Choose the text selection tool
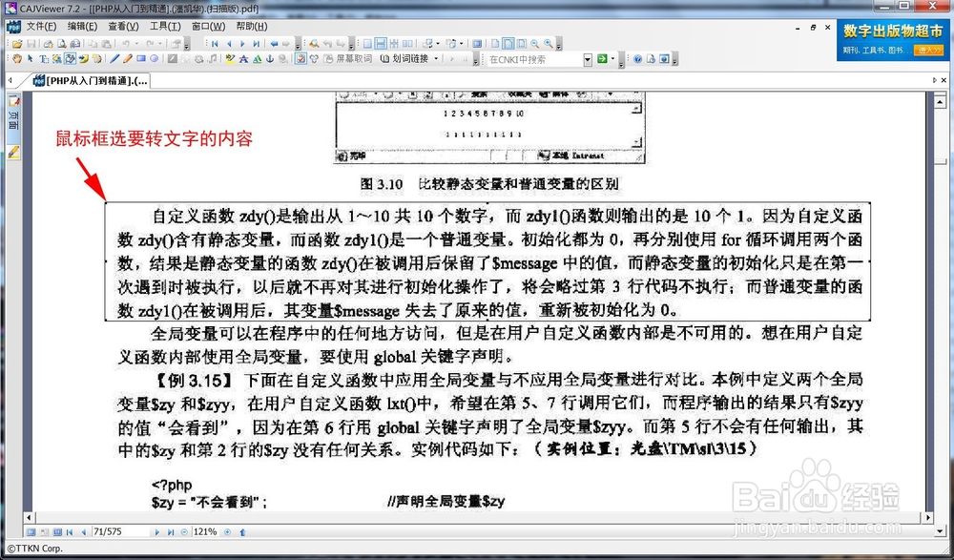 (x=44, y=58)
